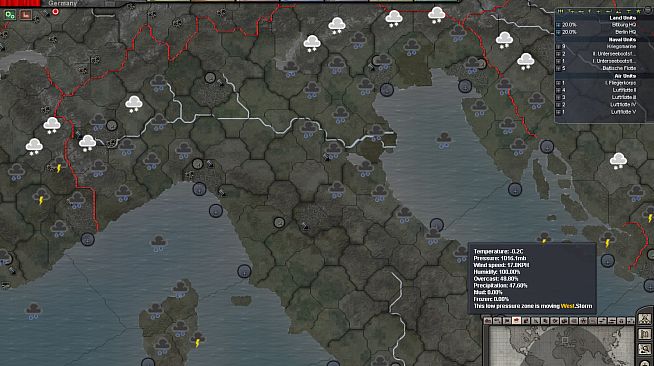Click the world minimap
Viewport: 654px width, 366px height.
(561, 346)
